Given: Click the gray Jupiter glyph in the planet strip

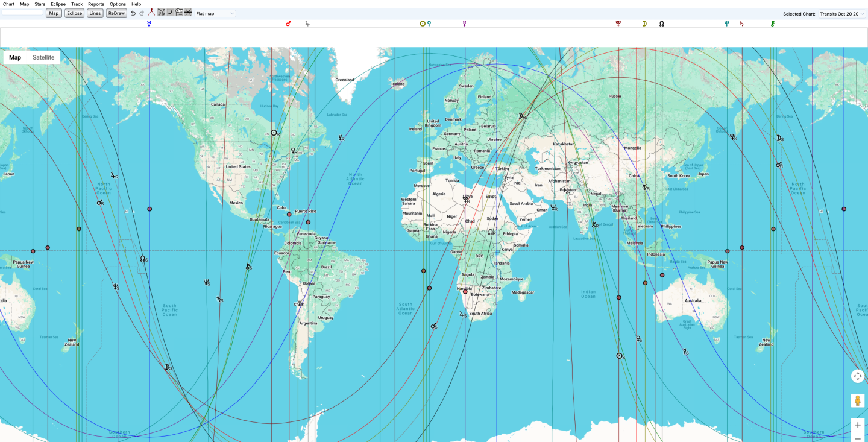Looking at the screenshot, I should pos(307,24).
